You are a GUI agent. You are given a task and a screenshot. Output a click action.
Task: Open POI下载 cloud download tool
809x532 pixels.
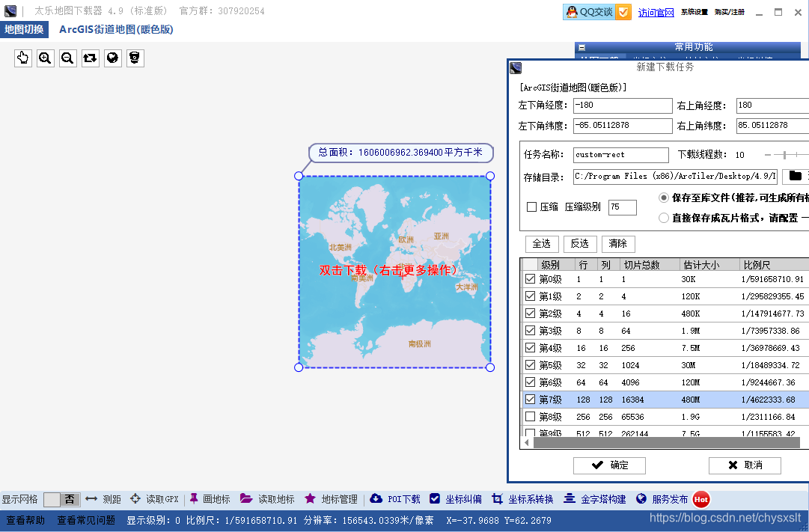pyautogui.click(x=395, y=499)
